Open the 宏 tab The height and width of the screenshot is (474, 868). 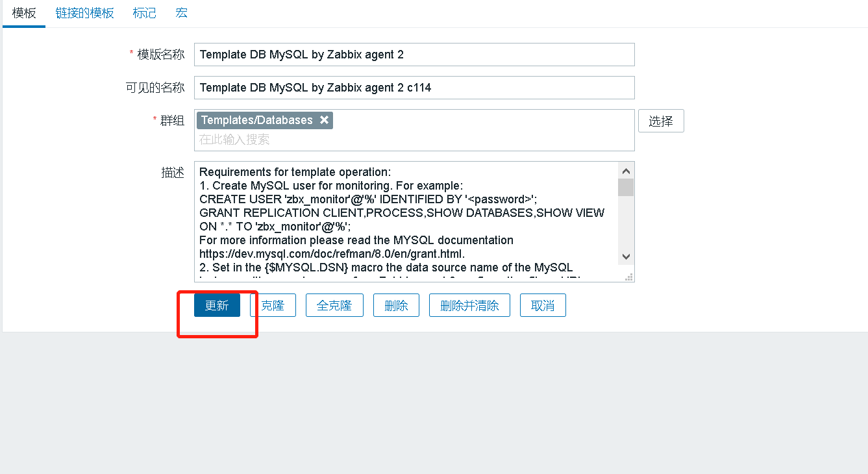coord(182,13)
